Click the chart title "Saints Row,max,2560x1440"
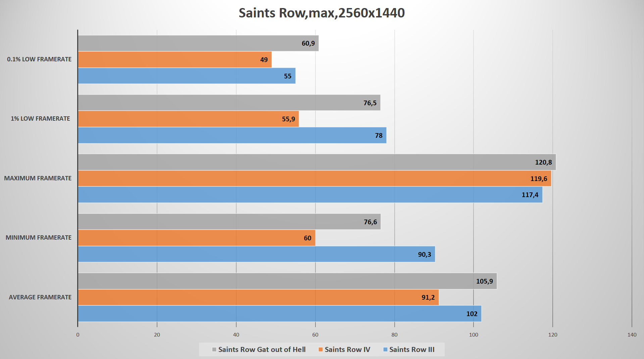Image resolution: width=644 pixels, height=359 pixels. tap(321, 13)
